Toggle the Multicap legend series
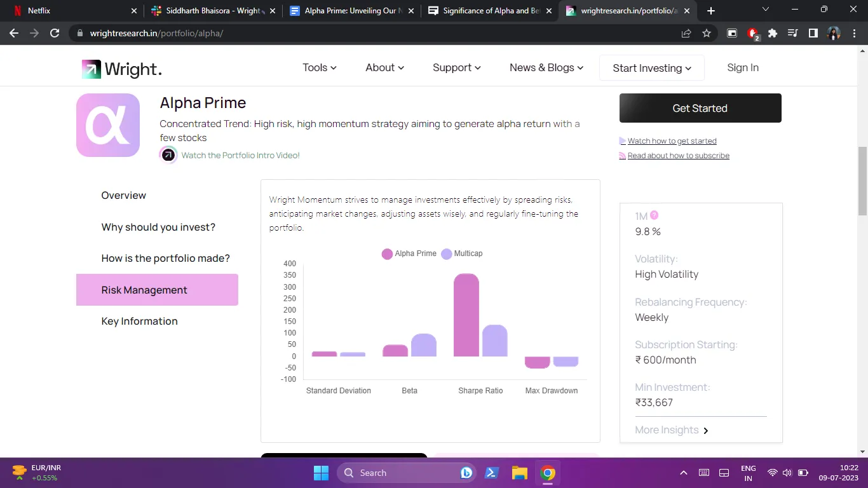This screenshot has width=868, height=488. tap(462, 254)
